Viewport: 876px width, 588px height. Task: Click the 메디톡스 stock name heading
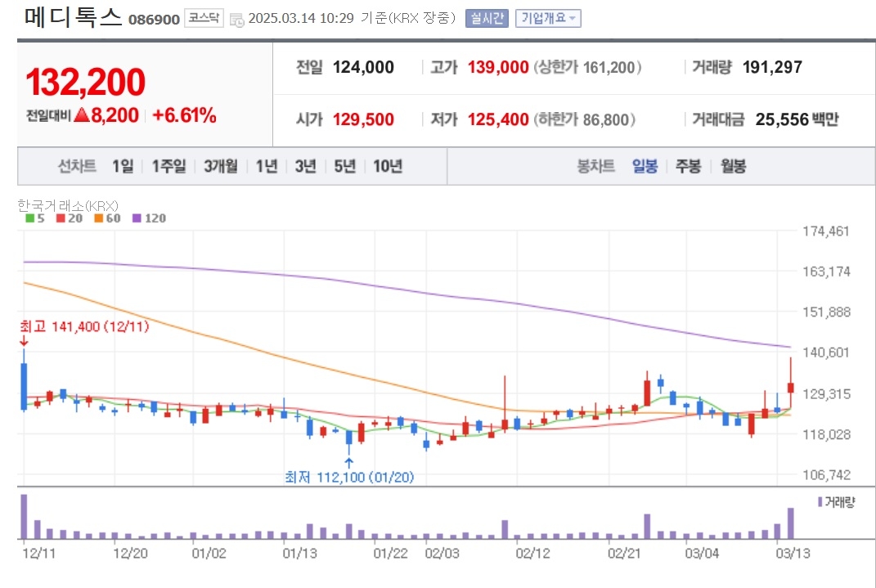[x=73, y=16]
